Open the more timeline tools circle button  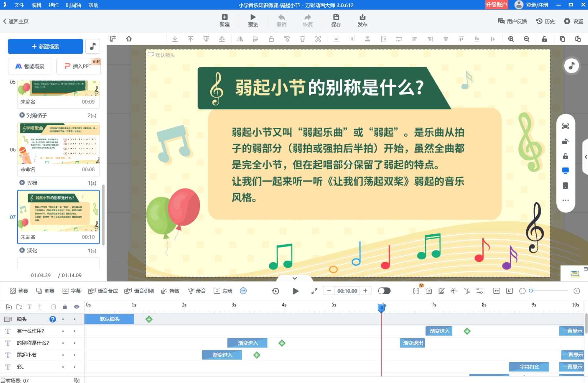point(243,291)
